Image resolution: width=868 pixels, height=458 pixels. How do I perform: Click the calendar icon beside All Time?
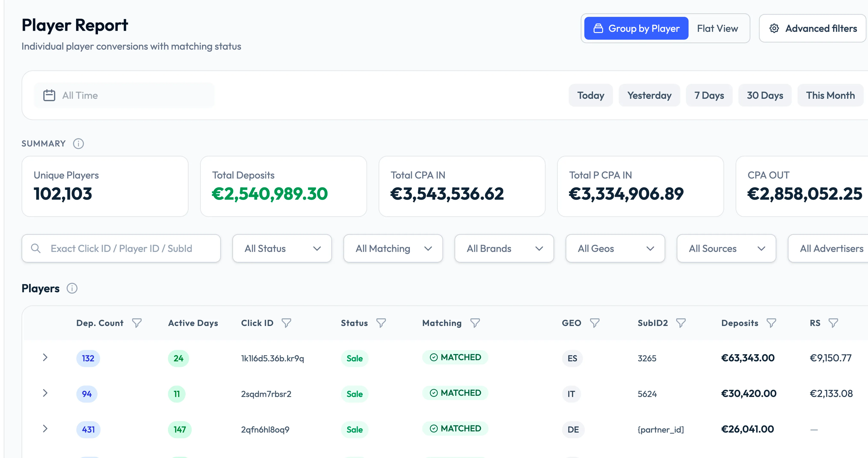(x=49, y=95)
